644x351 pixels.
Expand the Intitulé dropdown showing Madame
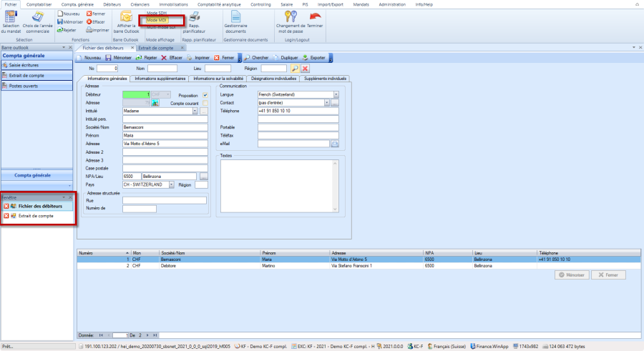click(195, 111)
